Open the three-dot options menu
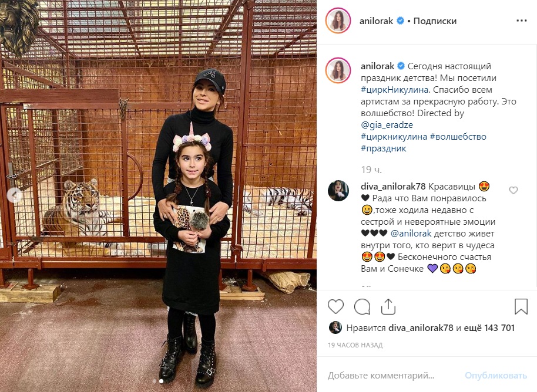This screenshot has height=392, width=537. 521,21
